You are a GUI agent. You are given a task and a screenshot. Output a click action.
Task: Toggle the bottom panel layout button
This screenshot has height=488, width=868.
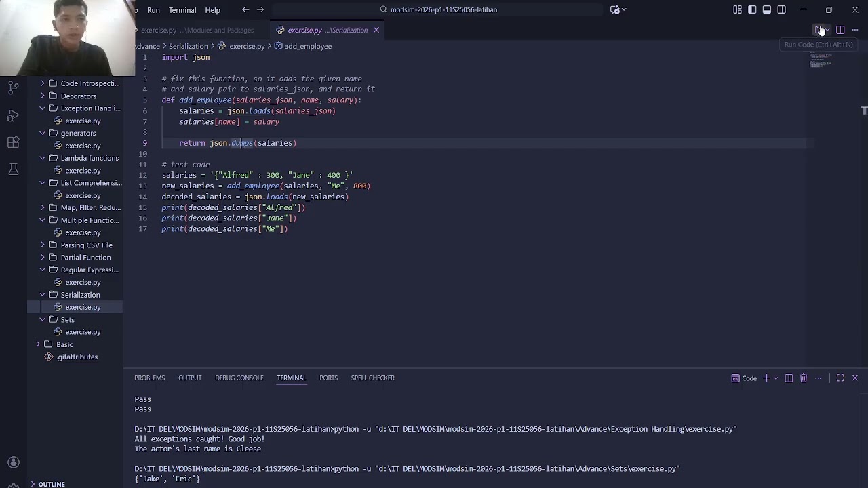coord(767,9)
